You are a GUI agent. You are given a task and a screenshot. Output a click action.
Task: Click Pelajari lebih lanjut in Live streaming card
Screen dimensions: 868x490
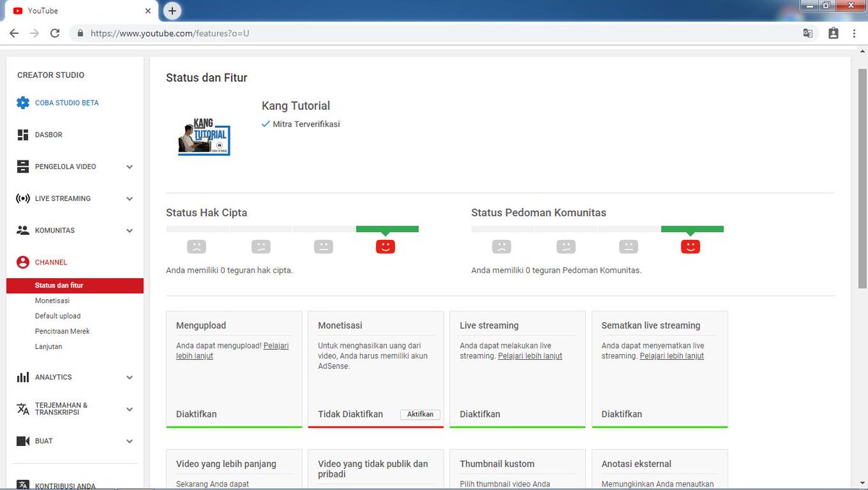pyautogui.click(x=530, y=356)
